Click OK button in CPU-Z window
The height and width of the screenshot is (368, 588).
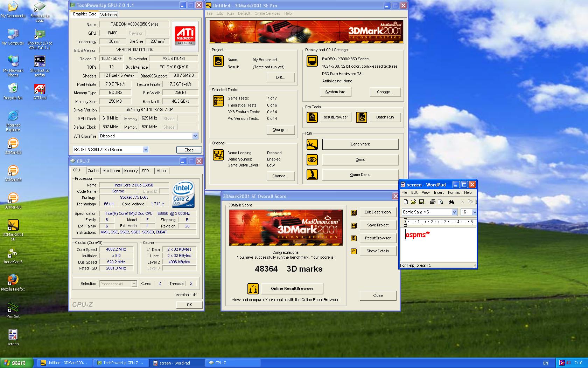(189, 305)
